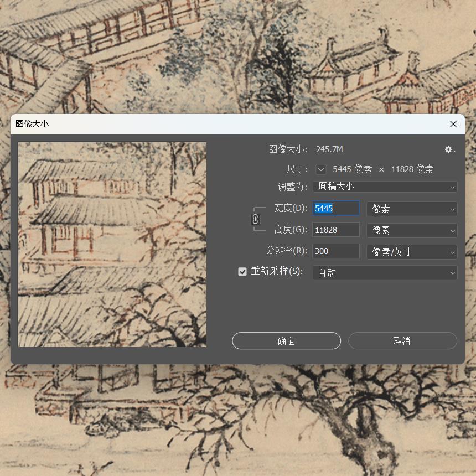Click the 宽度(D): label
Screen dimensions: 476x476
pyautogui.click(x=291, y=208)
